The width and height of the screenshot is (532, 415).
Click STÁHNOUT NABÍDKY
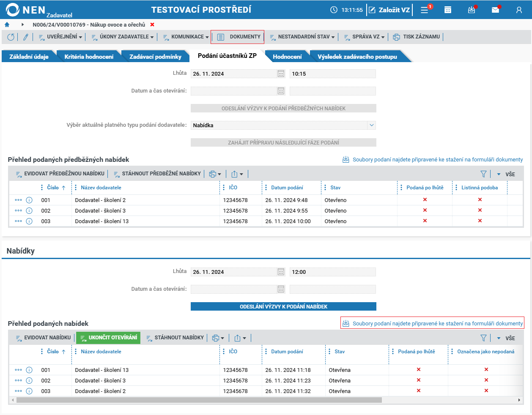175,338
